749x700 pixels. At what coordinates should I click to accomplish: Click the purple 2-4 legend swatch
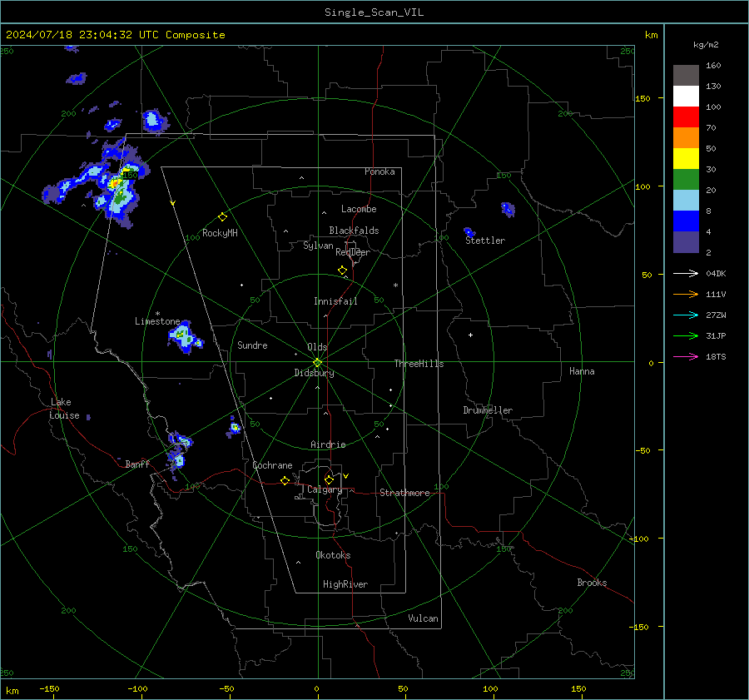(686, 241)
